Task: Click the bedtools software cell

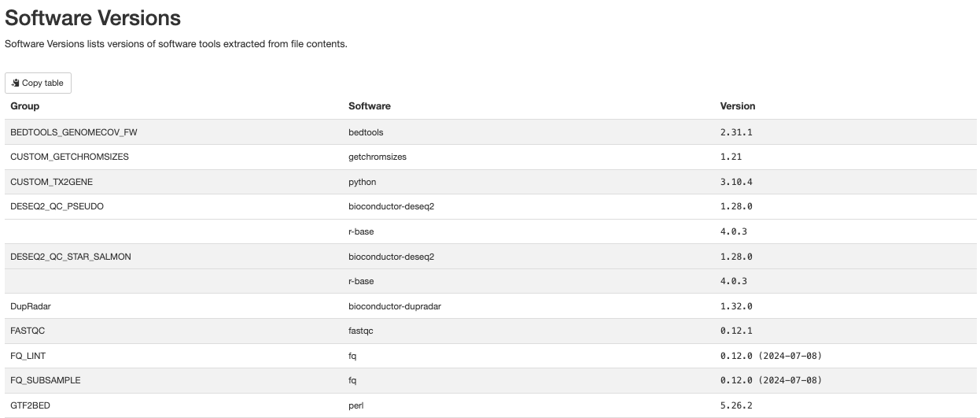Action: pos(366,132)
